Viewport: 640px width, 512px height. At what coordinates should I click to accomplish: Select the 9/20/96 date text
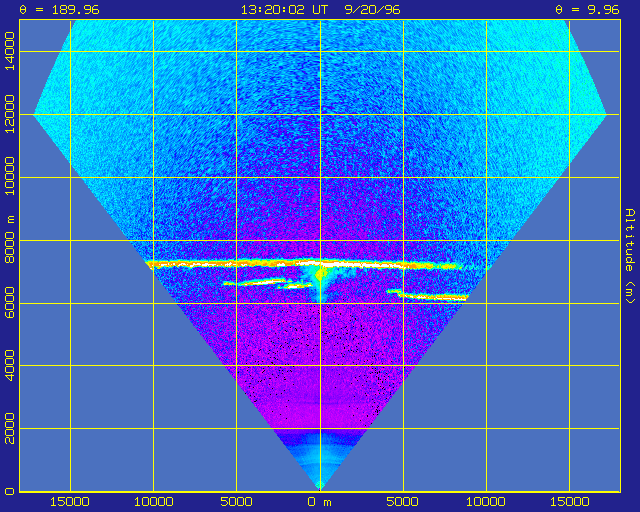tap(372, 10)
